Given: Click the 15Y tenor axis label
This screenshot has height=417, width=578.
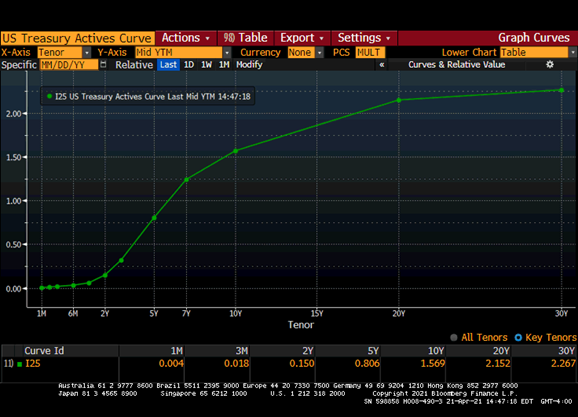Looking at the screenshot, I should 317,313.
